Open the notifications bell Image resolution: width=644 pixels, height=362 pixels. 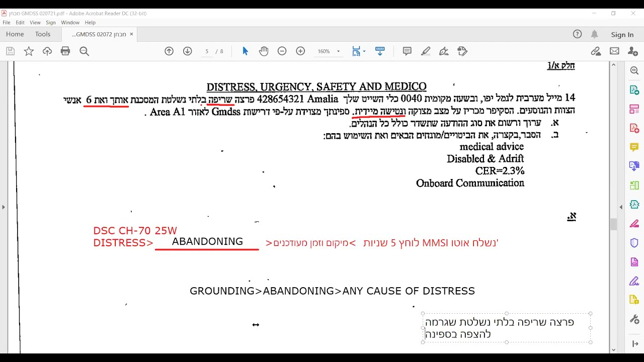point(594,34)
